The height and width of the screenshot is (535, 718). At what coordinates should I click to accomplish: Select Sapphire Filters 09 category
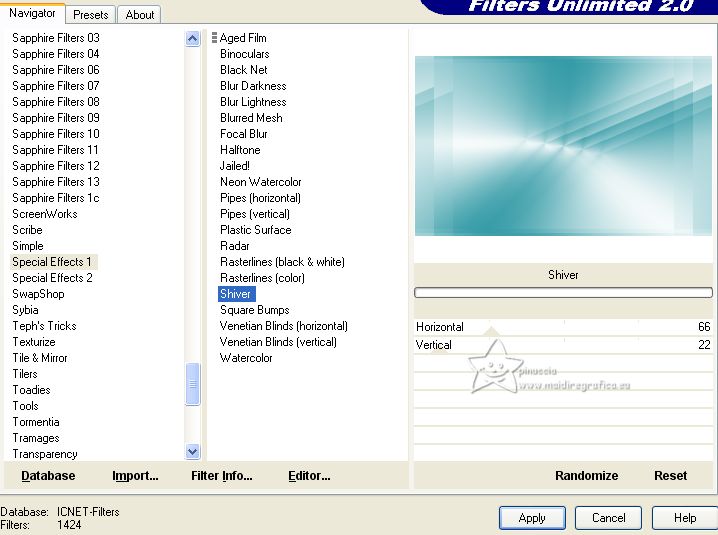[55, 118]
